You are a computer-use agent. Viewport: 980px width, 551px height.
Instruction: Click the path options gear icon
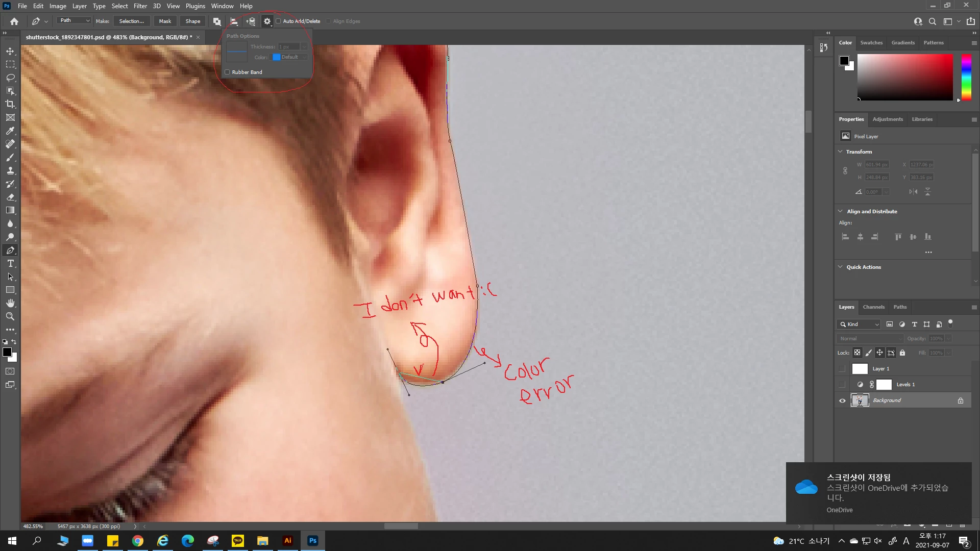(267, 21)
